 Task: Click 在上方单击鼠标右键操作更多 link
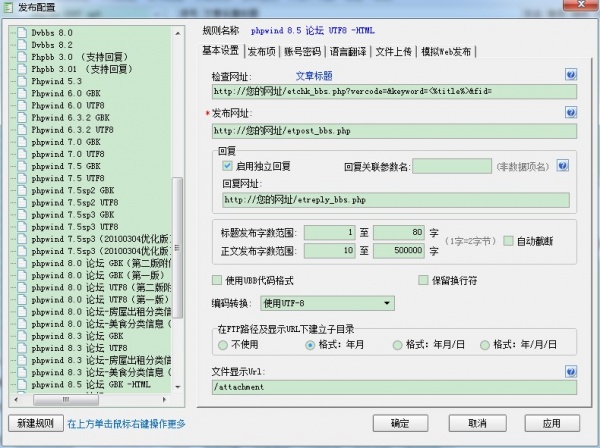tap(126, 424)
